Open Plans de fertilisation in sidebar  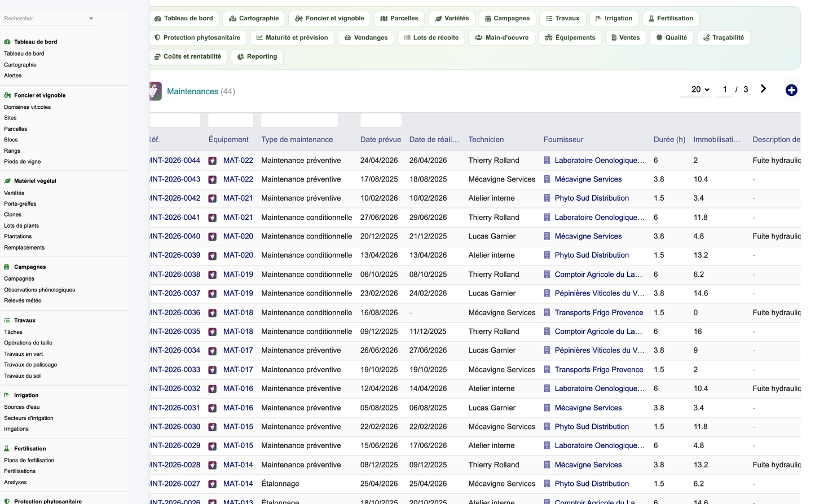pos(29,461)
